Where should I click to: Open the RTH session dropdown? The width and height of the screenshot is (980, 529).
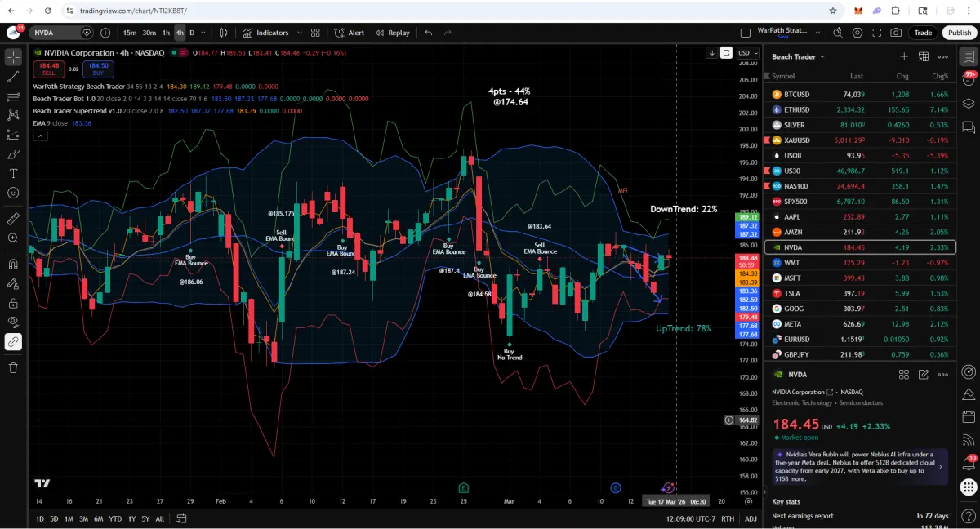[728, 518]
